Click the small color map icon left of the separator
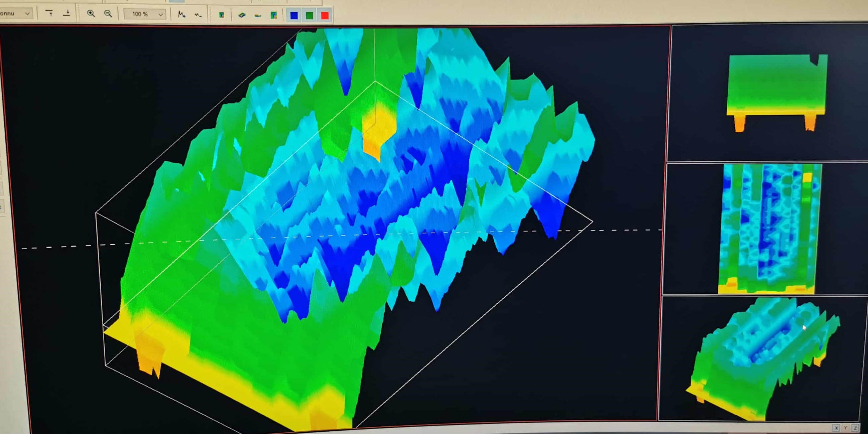The height and width of the screenshot is (434, 868). click(x=221, y=15)
